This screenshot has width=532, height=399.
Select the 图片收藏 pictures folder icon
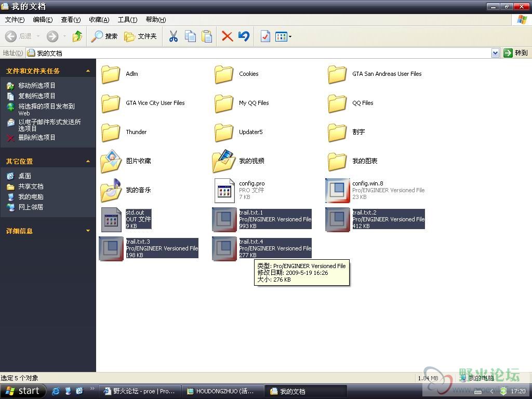[x=111, y=161]
